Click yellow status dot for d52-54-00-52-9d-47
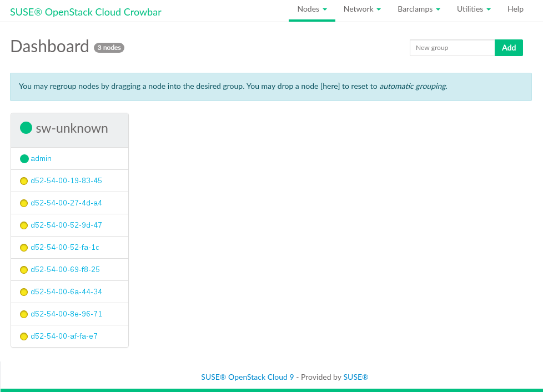543x392 pixels. click(24, 225)
